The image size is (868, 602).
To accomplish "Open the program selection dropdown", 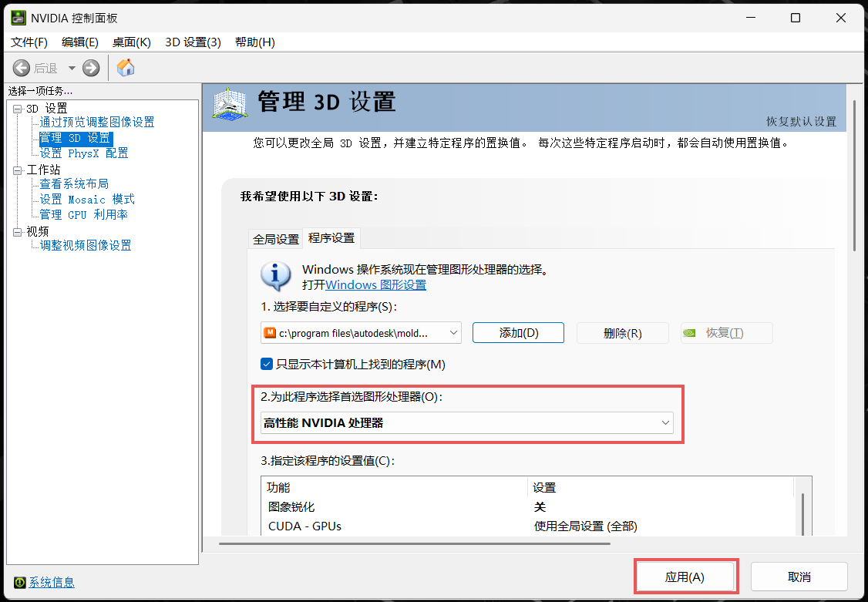I will tap(361, 333).
